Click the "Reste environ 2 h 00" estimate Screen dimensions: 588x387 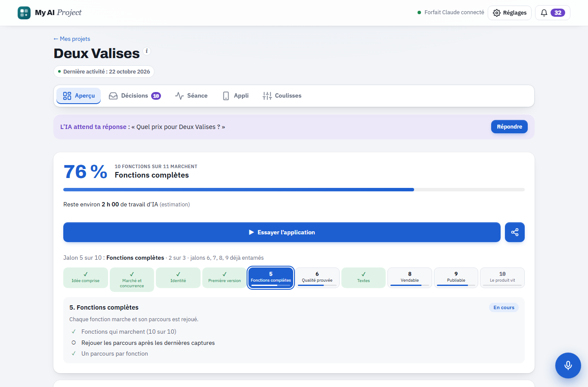(x=127, y=204)
